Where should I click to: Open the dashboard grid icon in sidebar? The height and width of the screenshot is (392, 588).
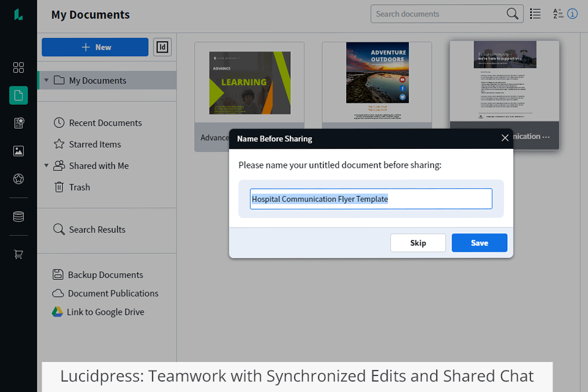tap(18, 67)
